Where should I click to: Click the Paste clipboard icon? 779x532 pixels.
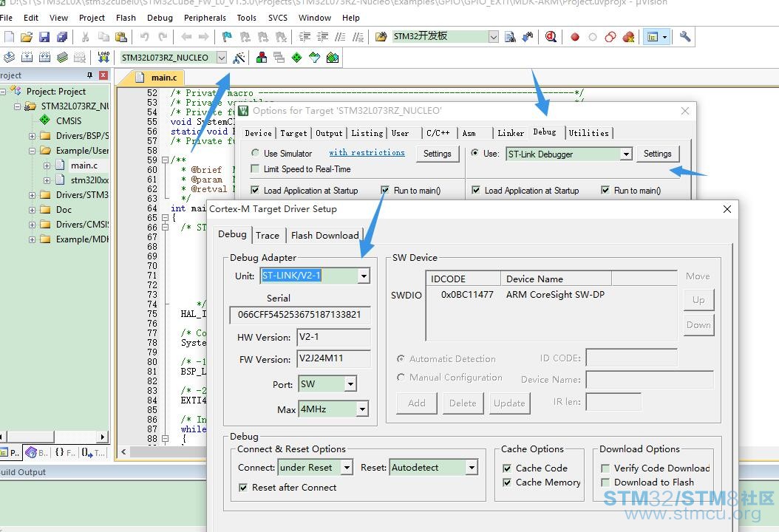tap(120, 37)
